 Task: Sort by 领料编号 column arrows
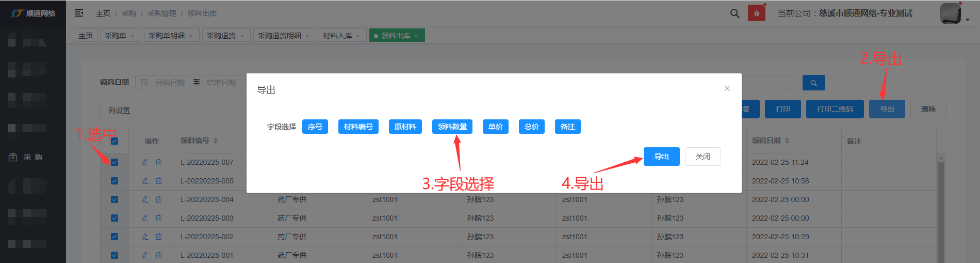[216, 141]
